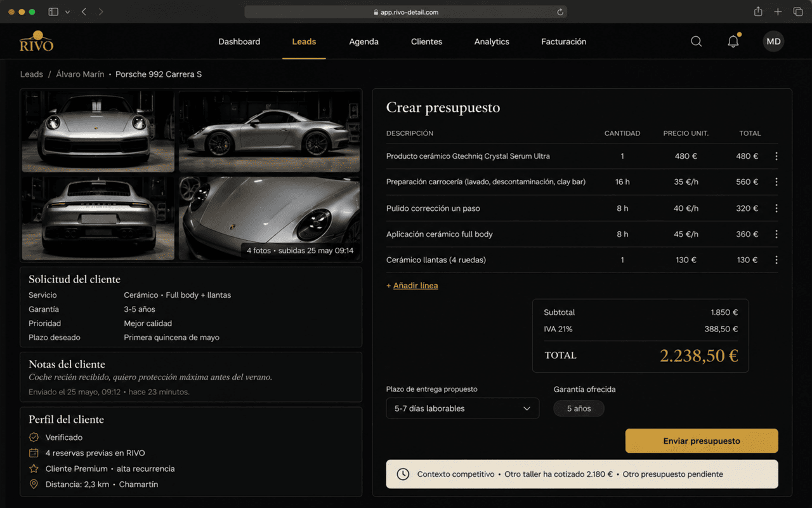Click the 2.238,50 € total amount
This screenshot has height=508, width=812.
699,356
